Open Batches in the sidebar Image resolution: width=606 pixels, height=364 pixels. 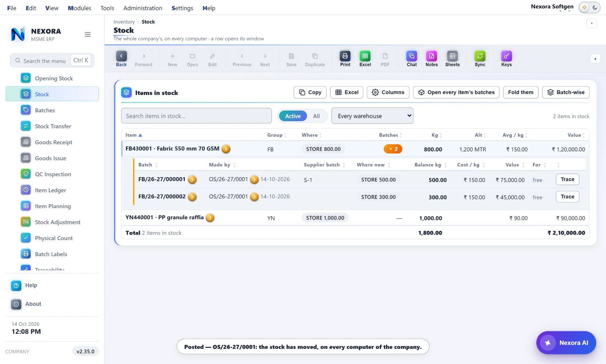point(52,110)
